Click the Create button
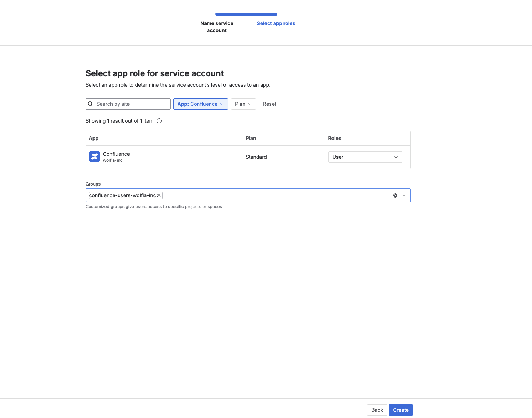532x418 pixels. click(x=401, y=410)
